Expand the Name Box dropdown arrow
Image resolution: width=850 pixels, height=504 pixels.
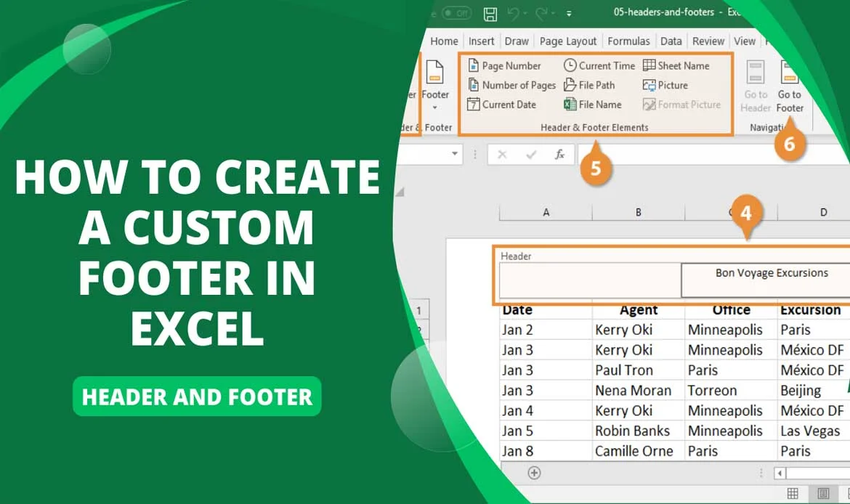point(455,154)
